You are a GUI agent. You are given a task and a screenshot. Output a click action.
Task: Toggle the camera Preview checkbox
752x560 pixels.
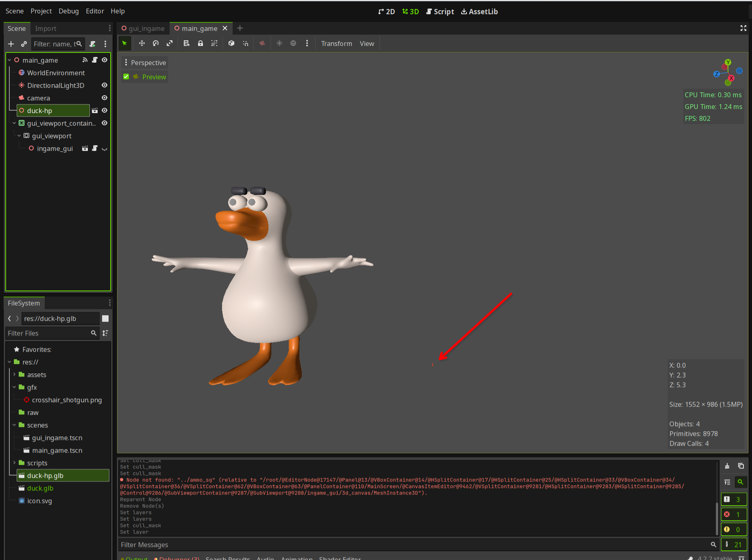[x=126, y=77]
